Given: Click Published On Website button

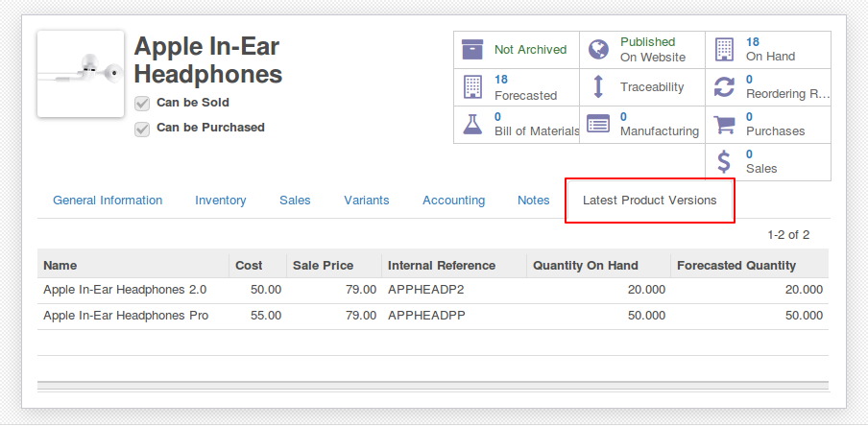Looking at the screenshot, I should pyautogui.click(x=642, y=50).
